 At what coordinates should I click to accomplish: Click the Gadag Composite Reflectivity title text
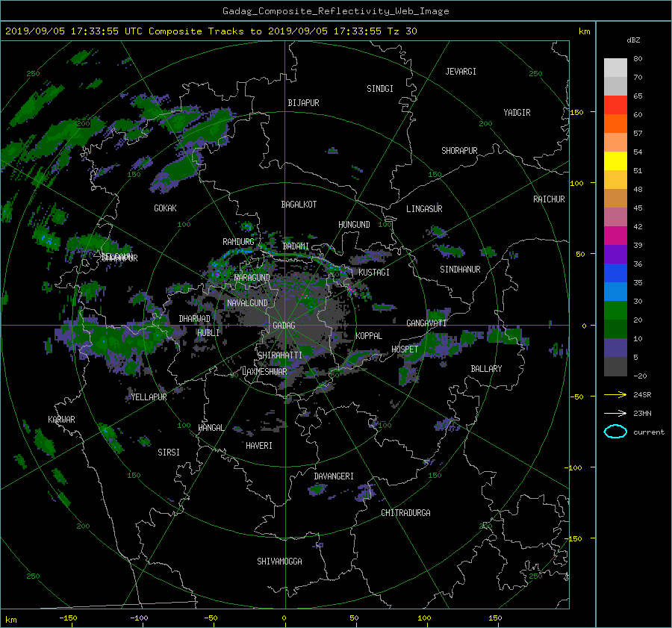point(335,11)
